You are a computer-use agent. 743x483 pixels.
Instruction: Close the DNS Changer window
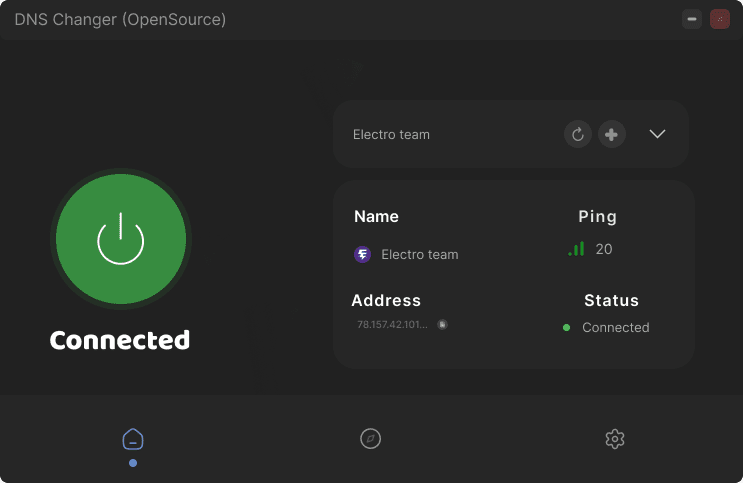tap(720, 19)
